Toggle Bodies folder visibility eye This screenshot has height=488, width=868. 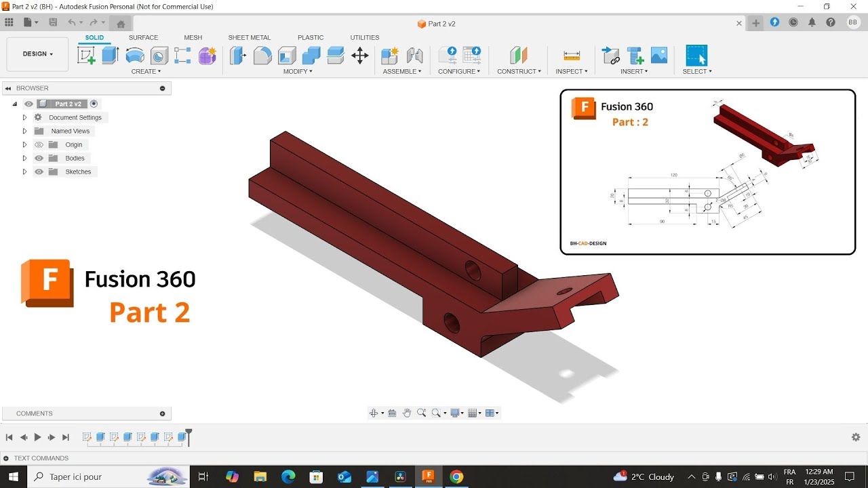coord(39,158)
